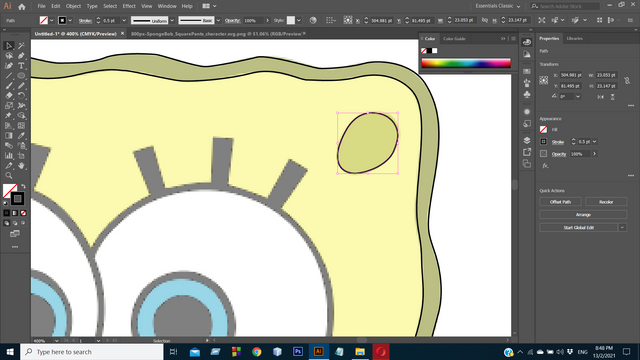Click the Home icon
The image size is (640, 360).
coord(22,6)
